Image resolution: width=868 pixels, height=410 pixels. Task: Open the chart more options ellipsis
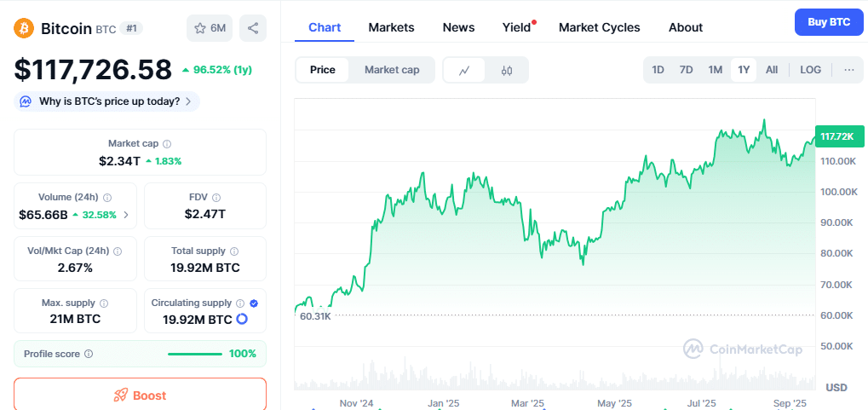[x=849, y=70]
